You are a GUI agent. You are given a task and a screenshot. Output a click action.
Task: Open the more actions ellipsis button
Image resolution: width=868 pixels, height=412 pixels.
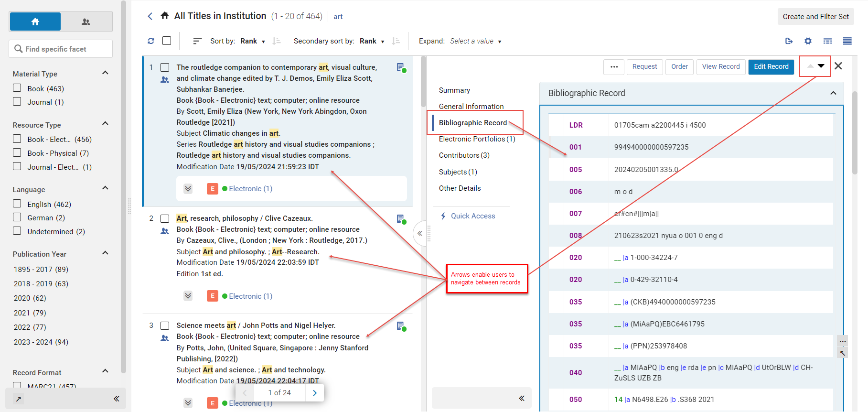click(x=614, y=67)
